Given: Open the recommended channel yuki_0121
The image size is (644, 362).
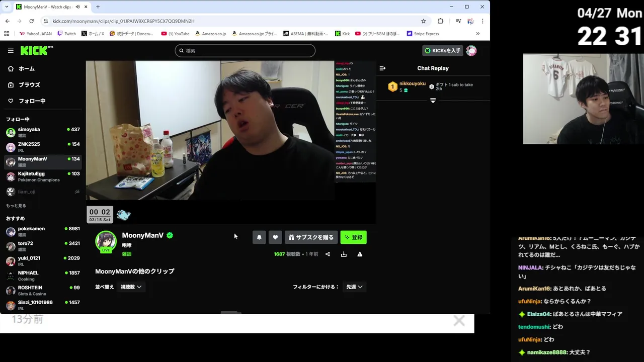Looking at the screenshot, I should click(x=43, y=261).
